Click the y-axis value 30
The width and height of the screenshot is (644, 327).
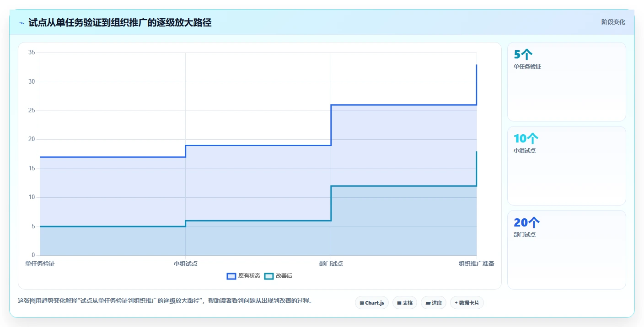(32, 82)
